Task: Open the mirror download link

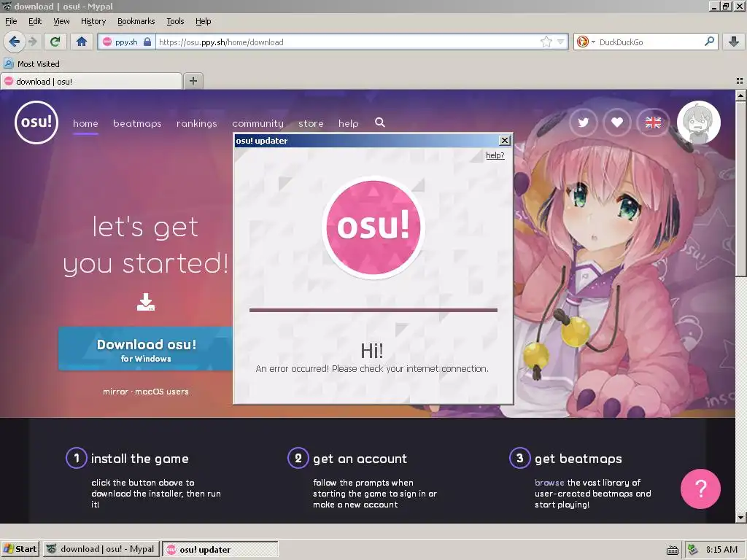Action: (x=115, y=392)
